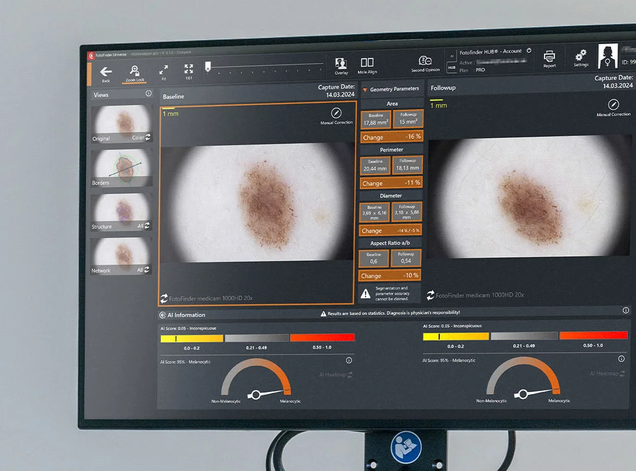
Task: Toggle the All switch on the Structure view
Action: 147,226
